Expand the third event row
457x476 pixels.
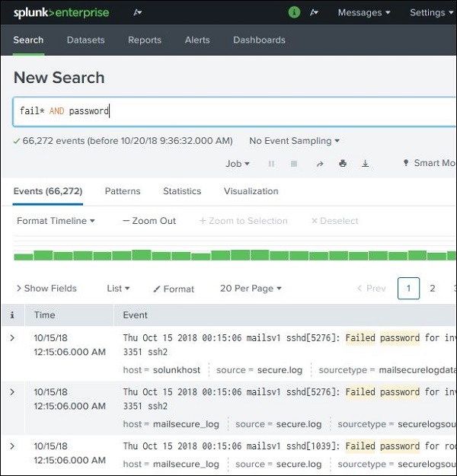[x=12, y=445]
